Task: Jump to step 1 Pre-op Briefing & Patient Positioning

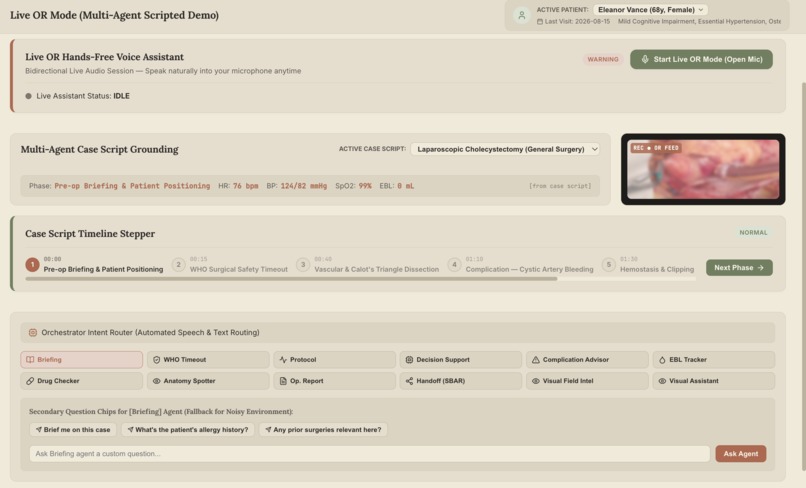Action: click(x=95, y=265)
